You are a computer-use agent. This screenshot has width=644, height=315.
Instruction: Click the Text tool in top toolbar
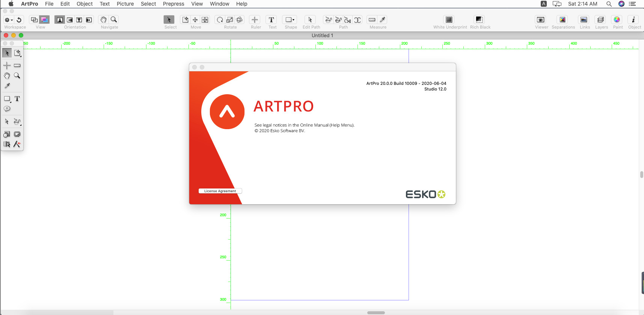tap(271, 20)
